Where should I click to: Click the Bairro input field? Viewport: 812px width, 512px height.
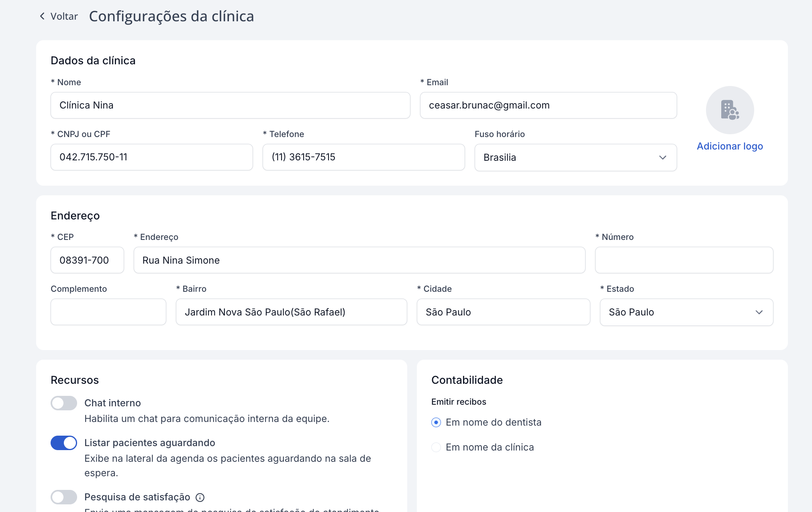click(x=291, y=312)
